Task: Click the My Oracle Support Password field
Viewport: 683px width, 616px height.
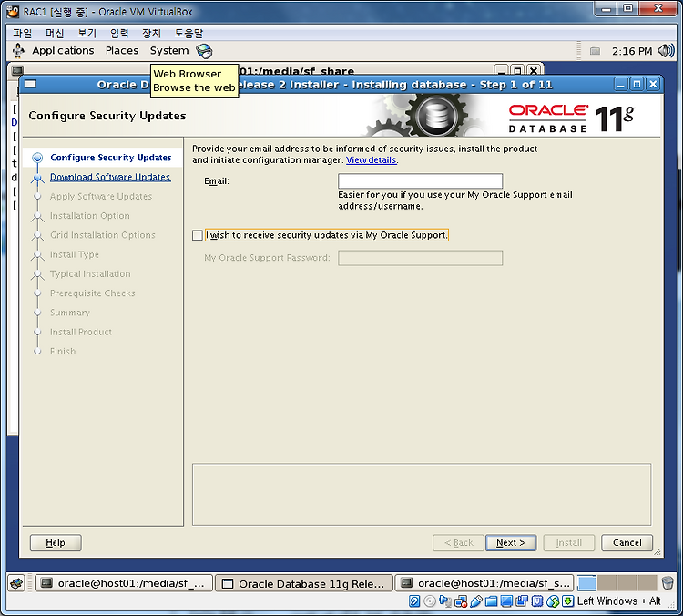Action: tap(421, 258)
